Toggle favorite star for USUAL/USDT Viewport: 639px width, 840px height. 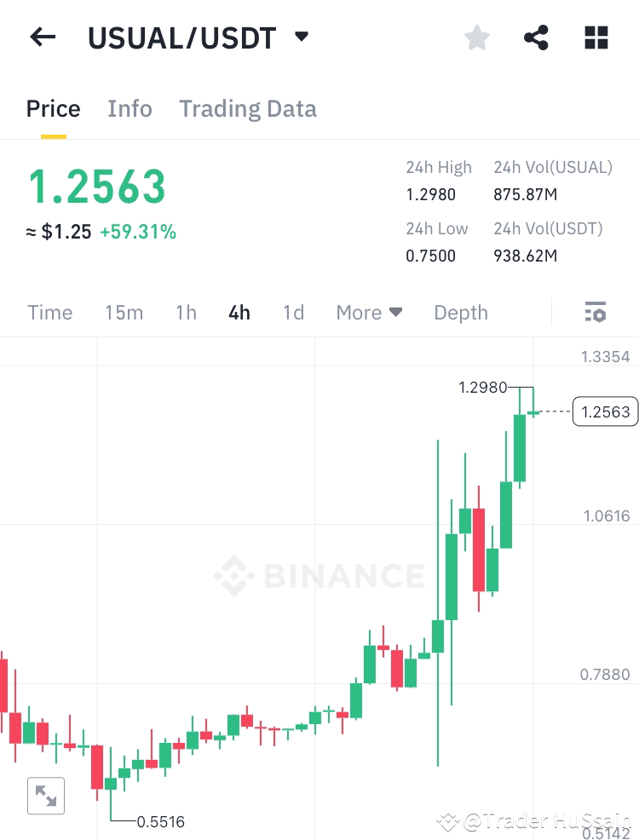pyautogui.click(x=476, y=37)
